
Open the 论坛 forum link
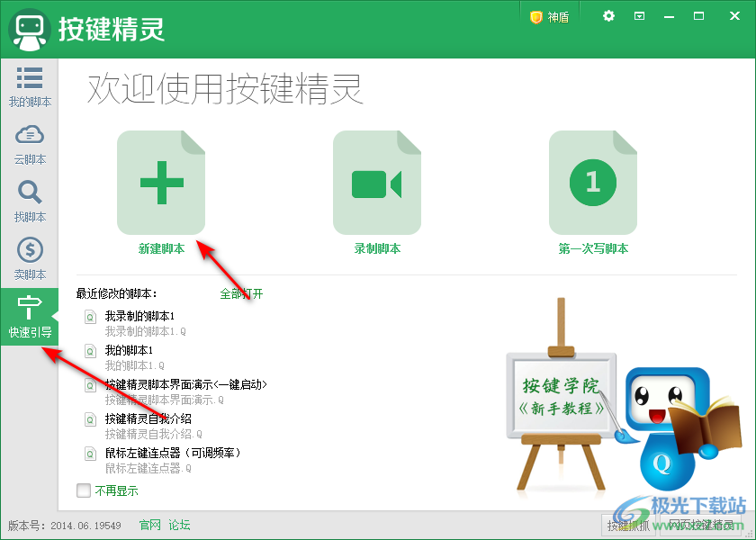pos(179,525)
